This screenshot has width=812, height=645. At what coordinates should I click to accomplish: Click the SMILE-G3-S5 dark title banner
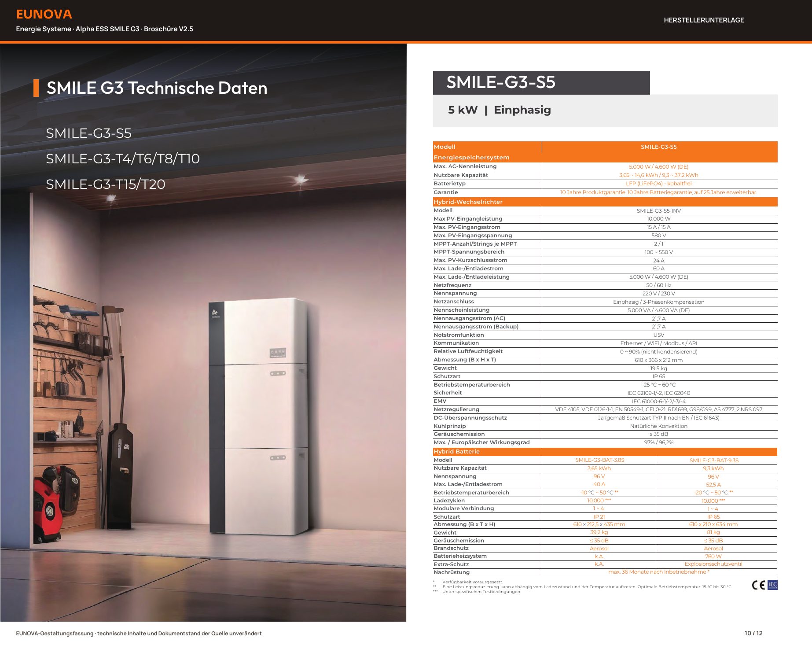(541, 83)
